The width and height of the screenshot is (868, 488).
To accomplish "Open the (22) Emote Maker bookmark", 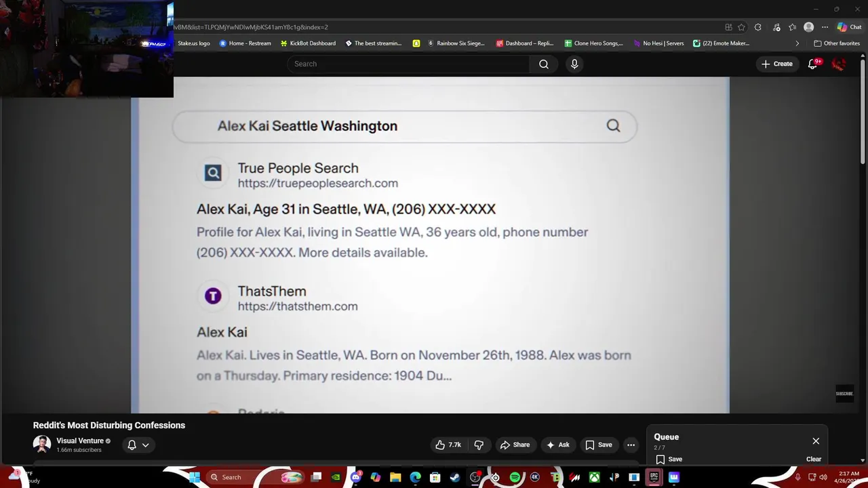I will pyautogui.click(x=721, y=43).
